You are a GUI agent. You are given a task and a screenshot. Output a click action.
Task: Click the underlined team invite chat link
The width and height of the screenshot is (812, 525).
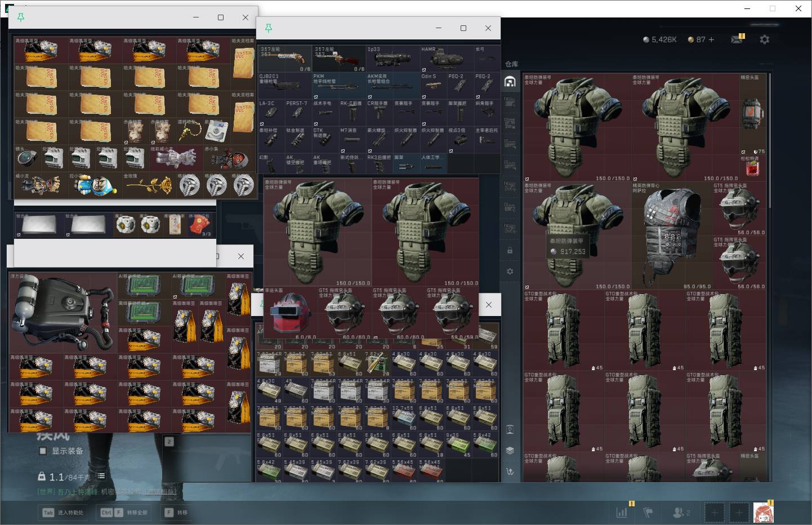pos(160,492)
